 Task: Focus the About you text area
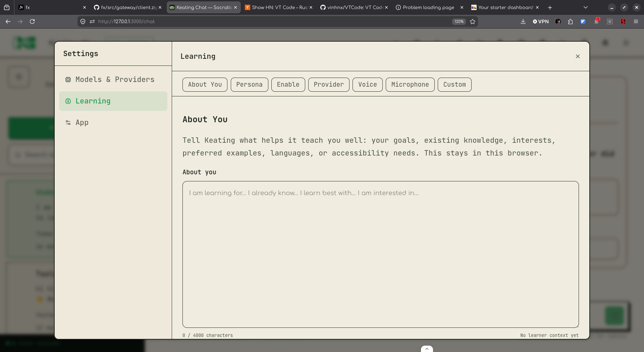tap(381, 254)
